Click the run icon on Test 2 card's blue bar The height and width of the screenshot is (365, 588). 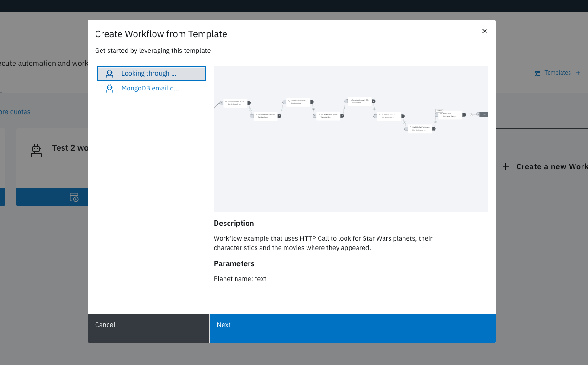75,197
